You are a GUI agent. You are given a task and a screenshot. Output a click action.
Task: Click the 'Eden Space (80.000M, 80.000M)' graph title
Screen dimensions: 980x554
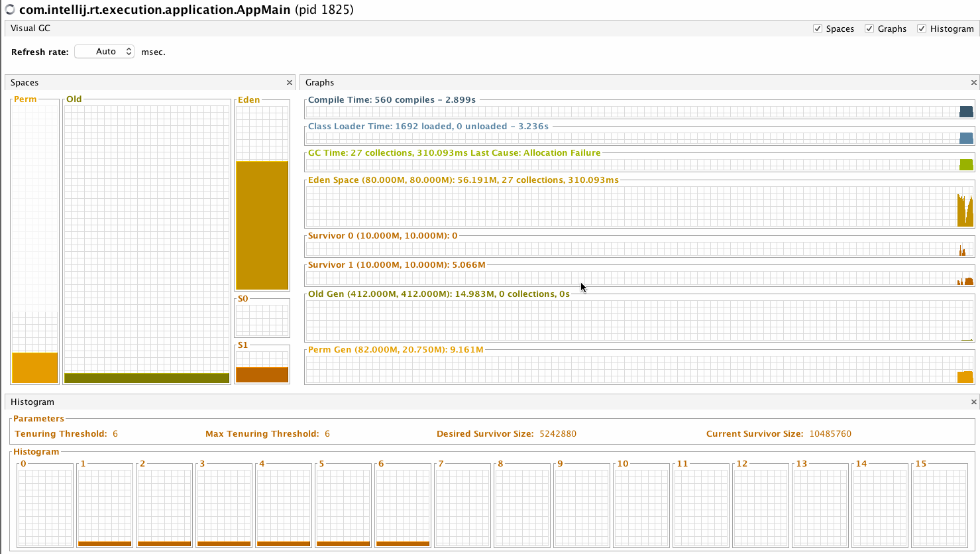[463, 180]
